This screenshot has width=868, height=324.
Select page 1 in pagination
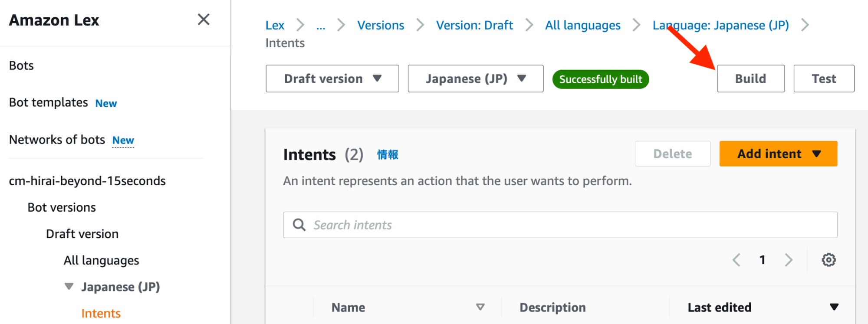click(763, 260)
